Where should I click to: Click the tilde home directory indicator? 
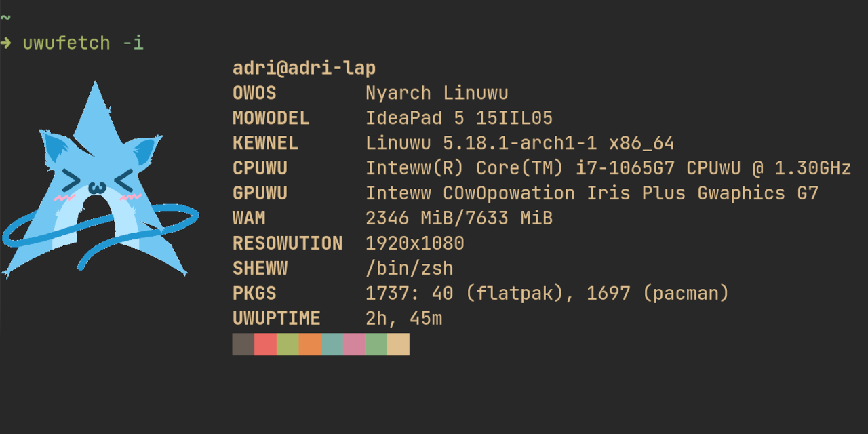click(5, 17)
